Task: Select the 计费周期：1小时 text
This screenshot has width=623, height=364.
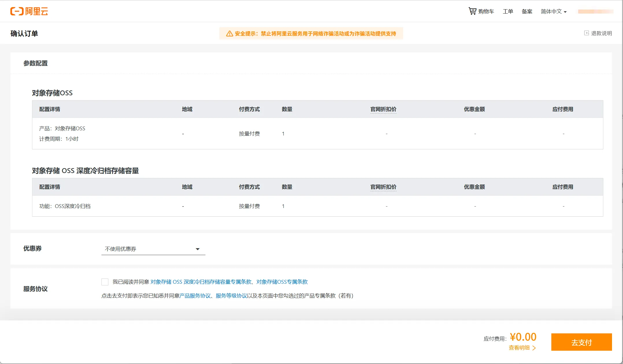Action: [59, 139]
